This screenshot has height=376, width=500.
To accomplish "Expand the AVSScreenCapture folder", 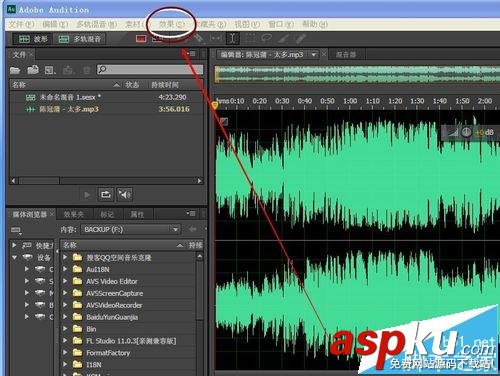I will pos(65,293).
